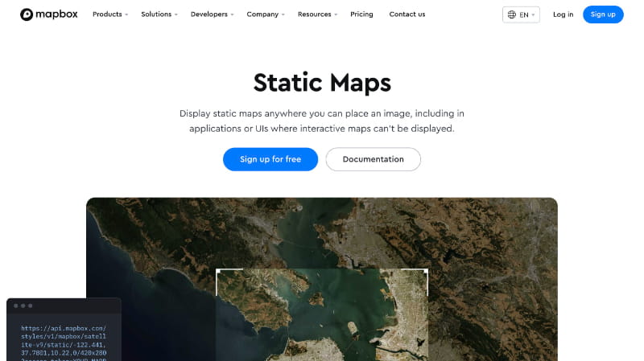The image size is (644, 361).
Task: Click the code window's three dots
Action: pyautogui.click(x=23, y=306)
